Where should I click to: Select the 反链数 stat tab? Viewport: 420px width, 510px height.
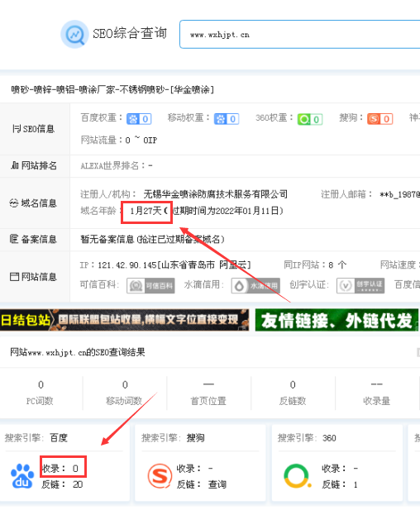(293, 393)
